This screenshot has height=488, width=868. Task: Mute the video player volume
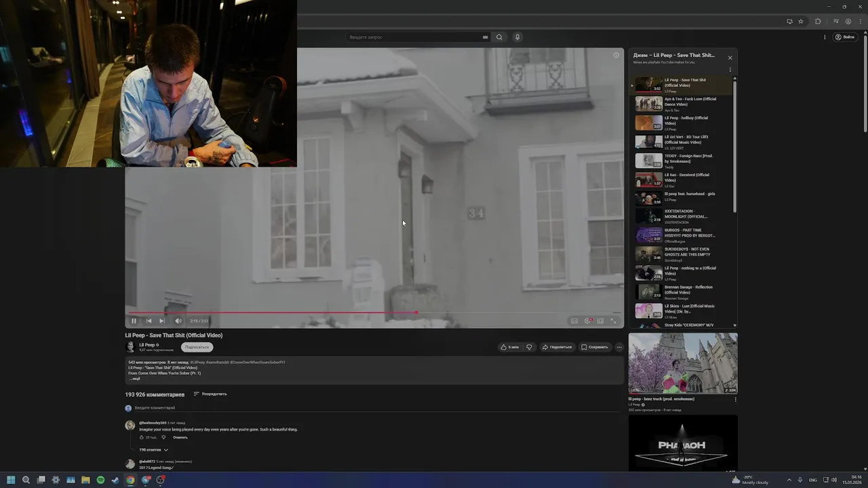click(178, 321)
